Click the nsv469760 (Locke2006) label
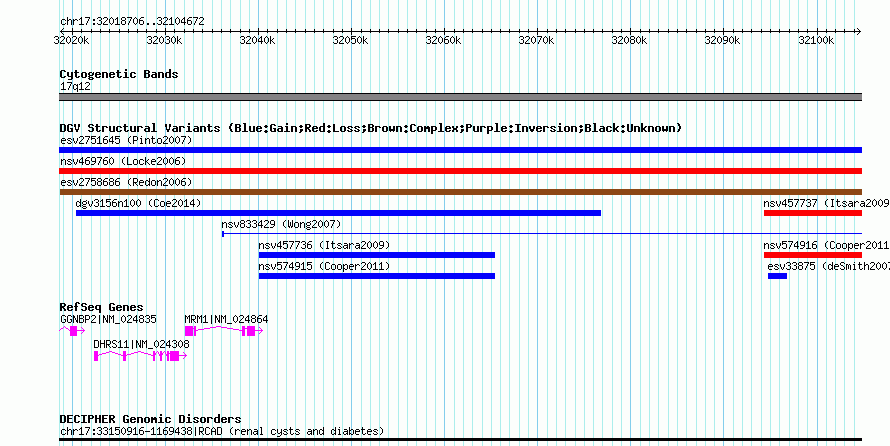The height and width of the screenshot is (446, 890). [123, 161]
